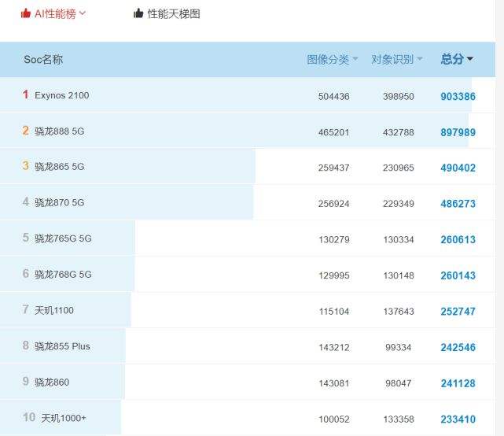Click total score 242546
504x436 pixels.
coord(458,347)
